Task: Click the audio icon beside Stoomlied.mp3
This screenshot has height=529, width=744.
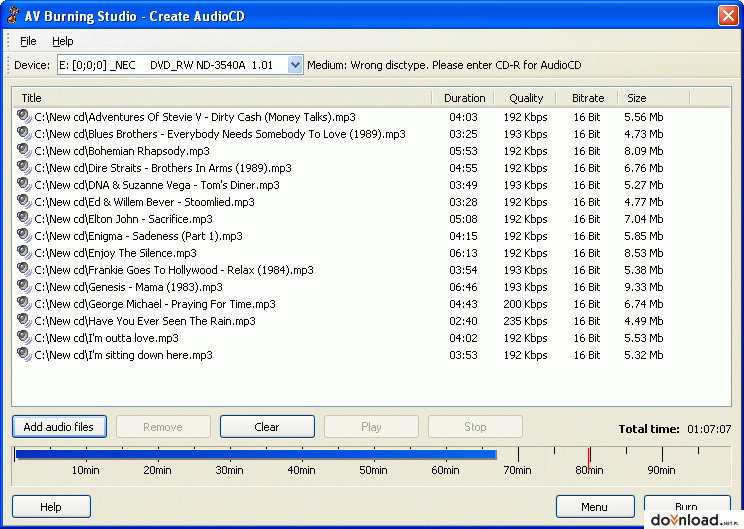Action: (23, 202)
